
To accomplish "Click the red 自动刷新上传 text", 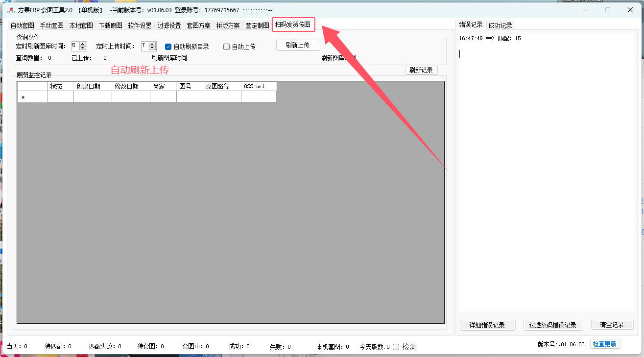I will (140, 70).
